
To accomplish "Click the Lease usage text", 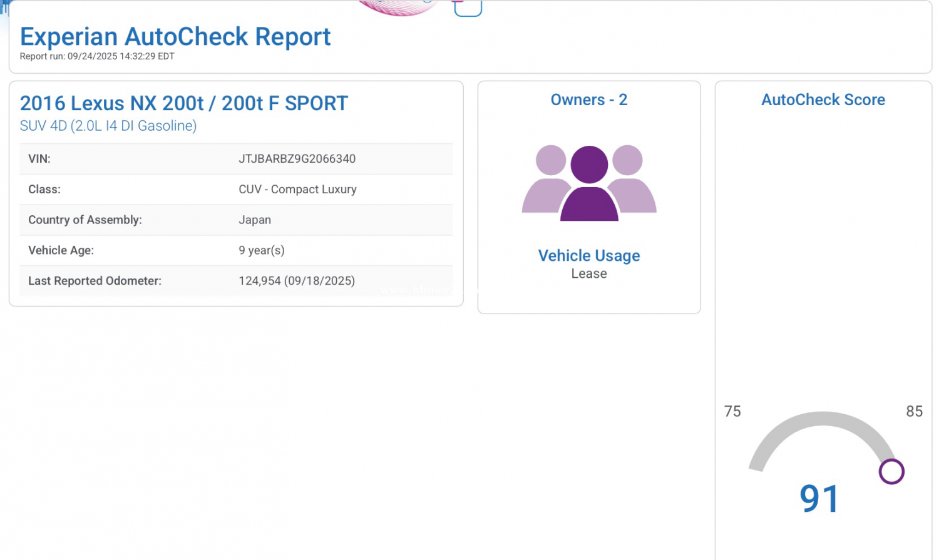I will (589, 274).
